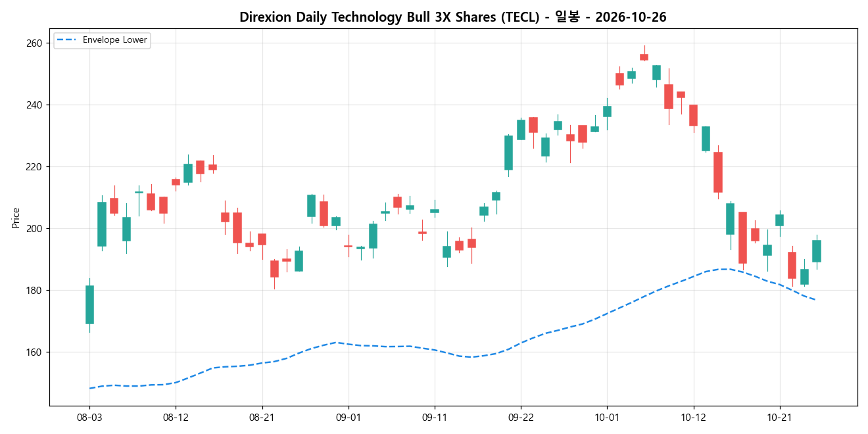Click the 08-12 x-axis date label
The height and width of the screenshot is (434, 868).
pyautogui.click(x=176, y=417)
